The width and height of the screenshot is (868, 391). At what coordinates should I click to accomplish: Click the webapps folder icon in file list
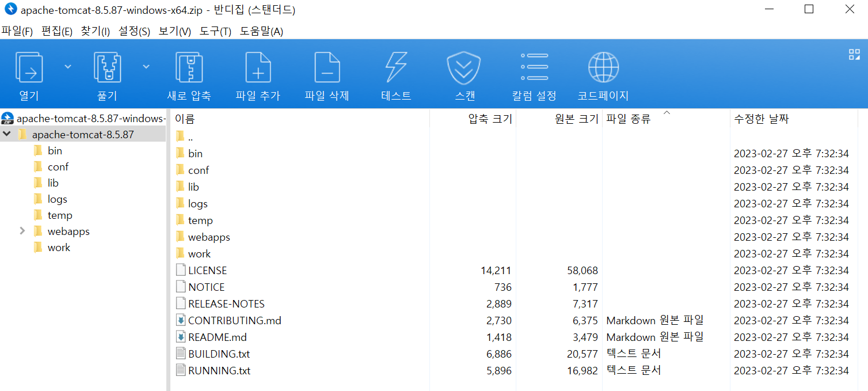click(x=181, y=237)
